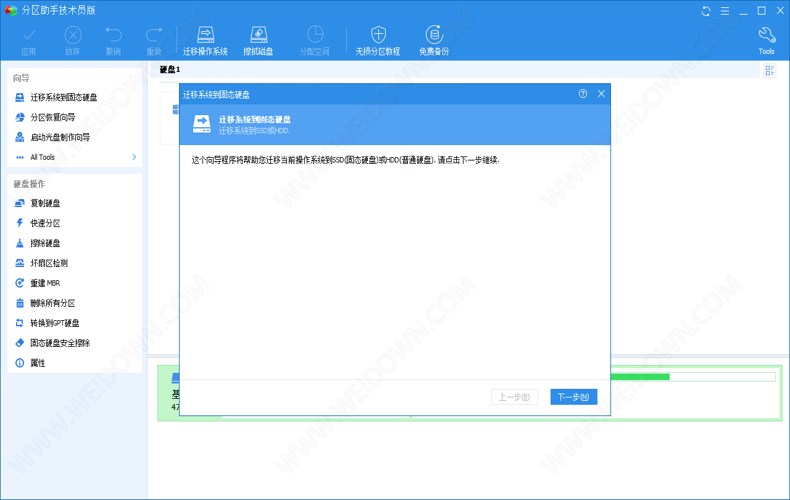Click the green disk usage bar
The width and height of the screenshot is (790, 500).
640,377
